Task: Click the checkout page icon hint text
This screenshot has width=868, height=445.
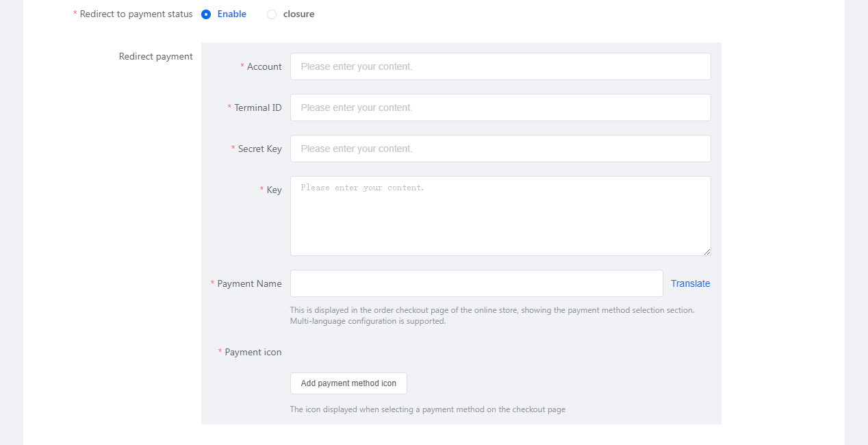Action: tap(427, 409)
